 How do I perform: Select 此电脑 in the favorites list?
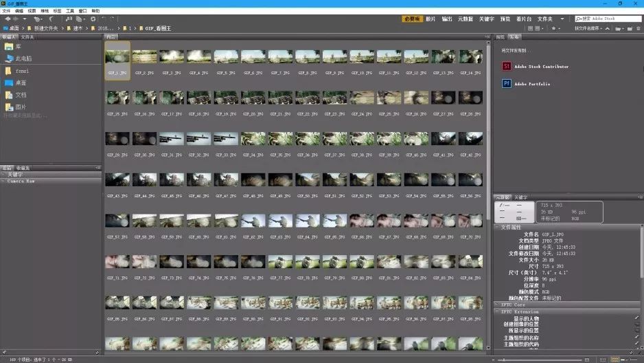[x=23, y=59]
